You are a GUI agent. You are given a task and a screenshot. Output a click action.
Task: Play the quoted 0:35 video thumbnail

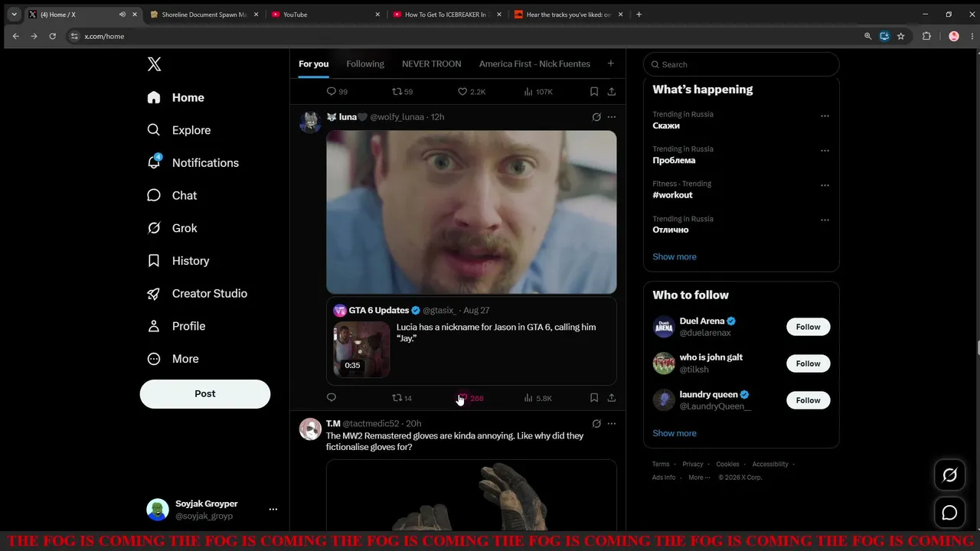(361, 349)
